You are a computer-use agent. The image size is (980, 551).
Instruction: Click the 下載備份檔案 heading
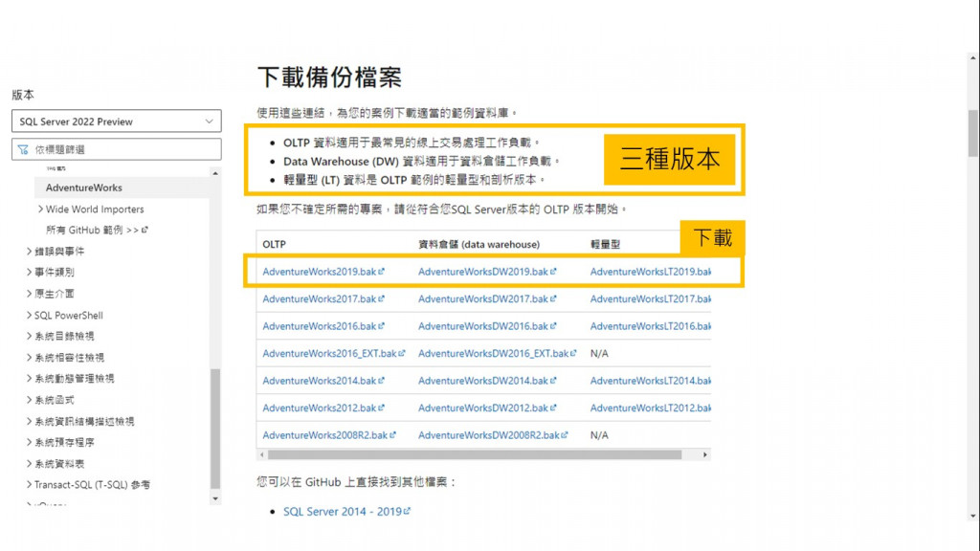[x=329, y=77]
